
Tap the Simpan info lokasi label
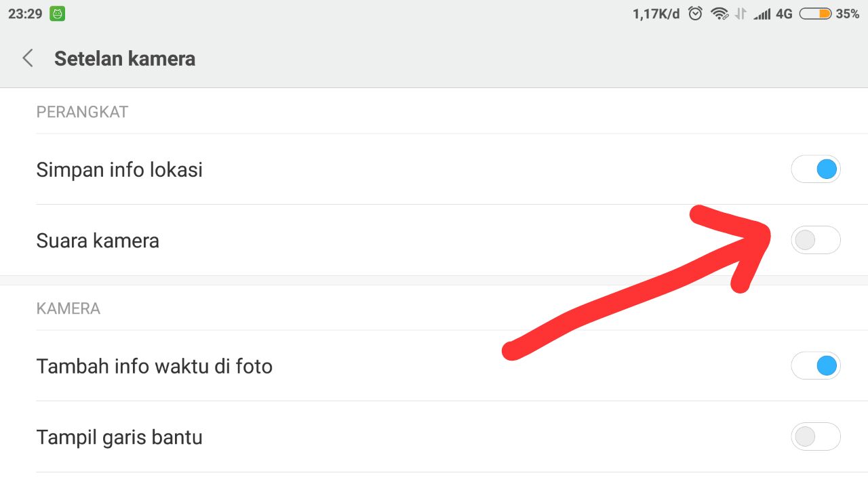(x=119, y=169)
